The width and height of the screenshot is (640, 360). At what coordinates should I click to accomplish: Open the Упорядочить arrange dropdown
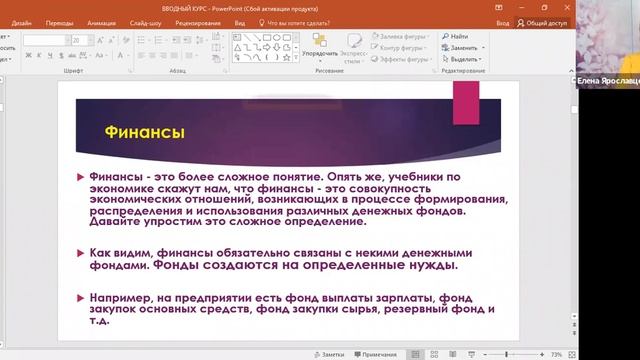[x=320, y=49]
